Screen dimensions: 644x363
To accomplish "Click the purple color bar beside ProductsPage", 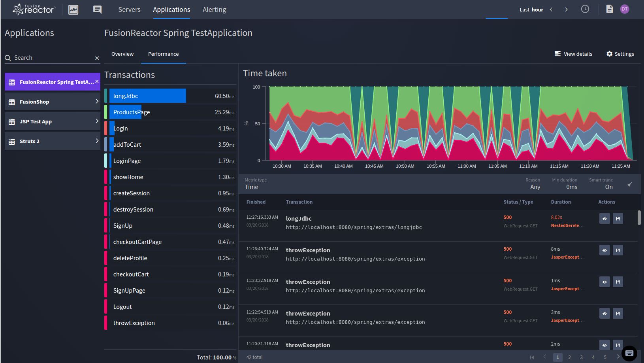I will coord(106,112).
